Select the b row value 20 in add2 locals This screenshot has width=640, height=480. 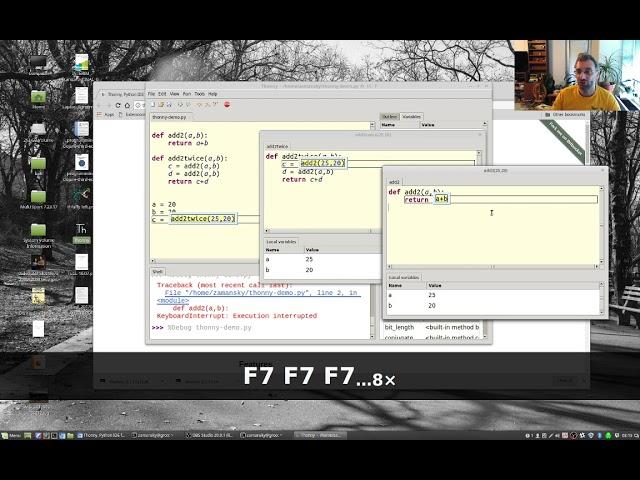[432, 306]
